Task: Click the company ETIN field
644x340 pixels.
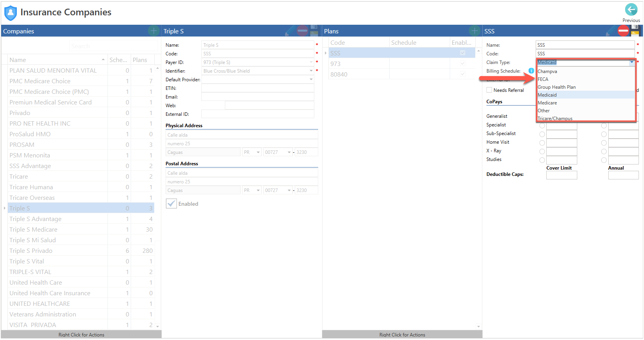Action: [x=257, y=88]
